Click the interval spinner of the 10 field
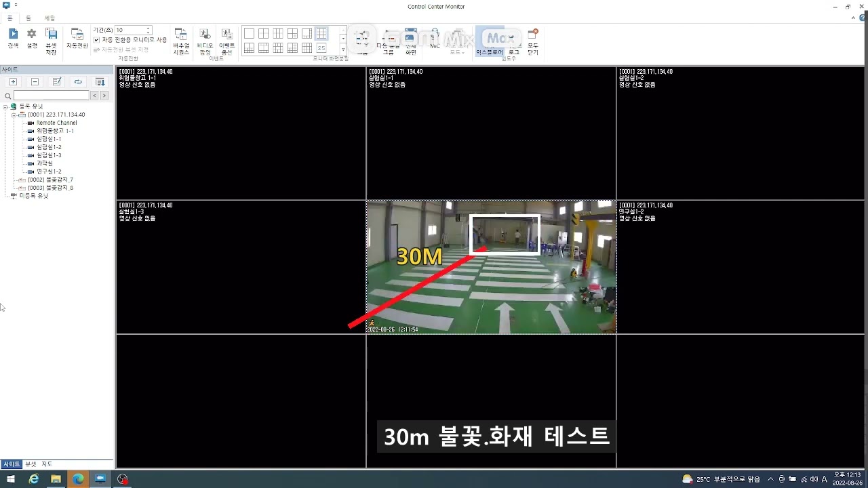868x488 pixels. [149, 30]
